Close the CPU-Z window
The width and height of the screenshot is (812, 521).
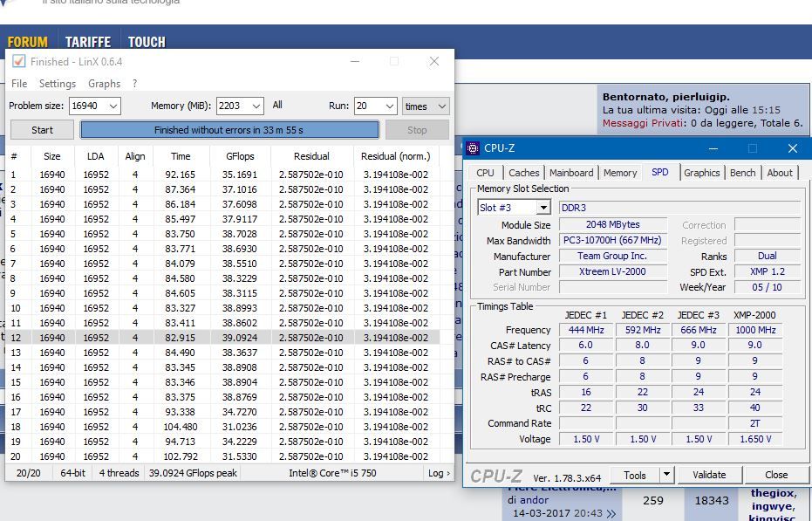[x=792, y=148]
